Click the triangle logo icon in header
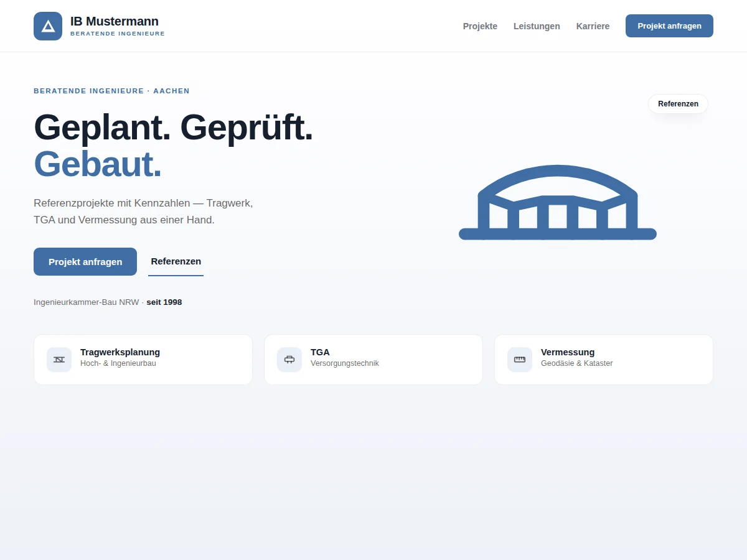Screen dimensions: 747x560 [x=48, y=26]
